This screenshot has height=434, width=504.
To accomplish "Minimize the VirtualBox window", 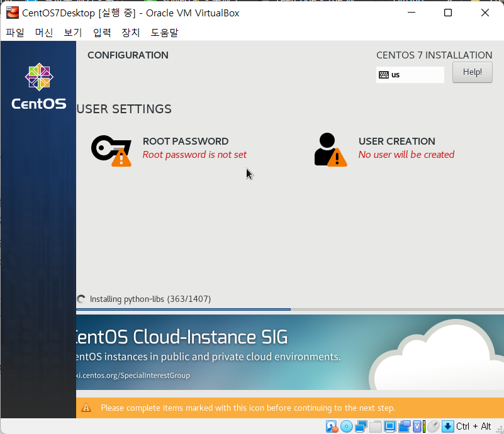I will (412, 13).
